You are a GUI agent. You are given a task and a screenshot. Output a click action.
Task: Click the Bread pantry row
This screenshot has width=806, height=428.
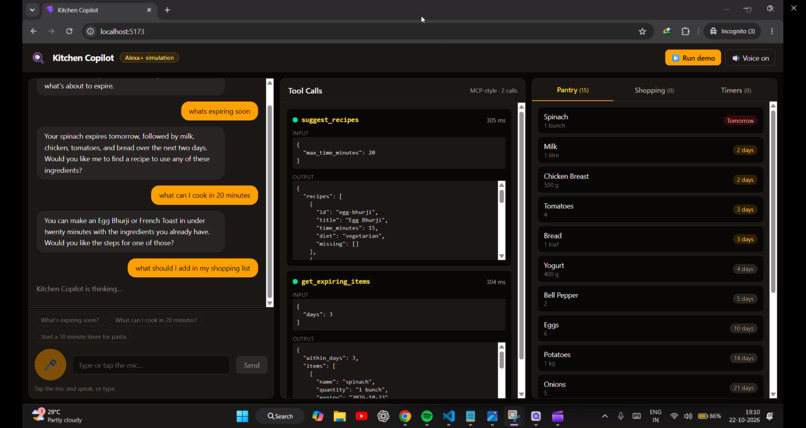[x=650, y=239]
